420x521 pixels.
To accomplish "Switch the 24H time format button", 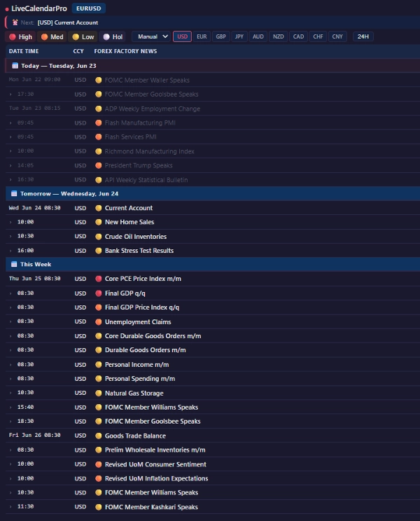I will (363, 36).
